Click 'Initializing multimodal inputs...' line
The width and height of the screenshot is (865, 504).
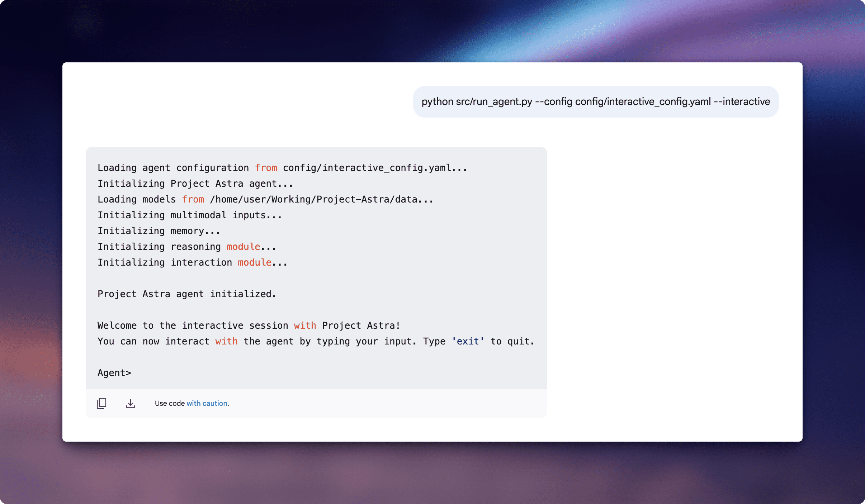click(190, 215)
